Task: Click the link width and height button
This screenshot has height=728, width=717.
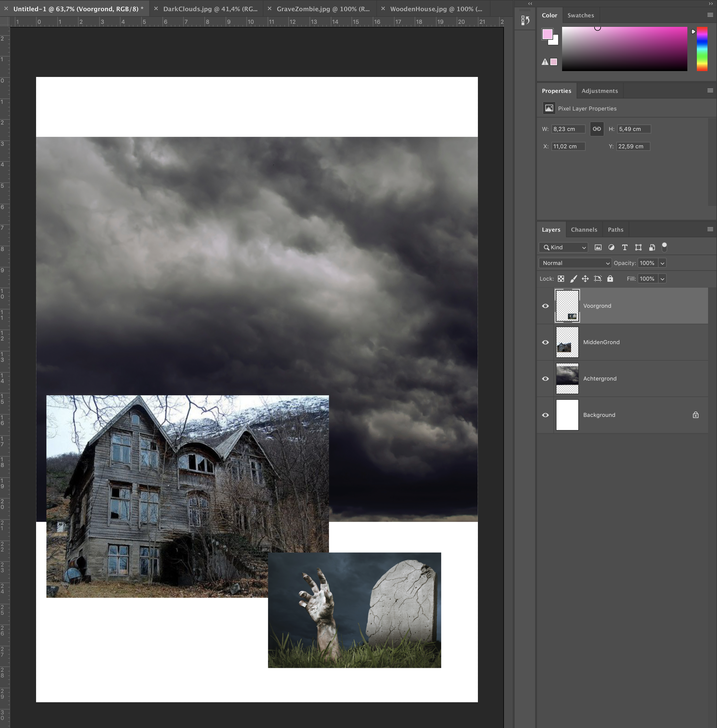Action: 596,129
